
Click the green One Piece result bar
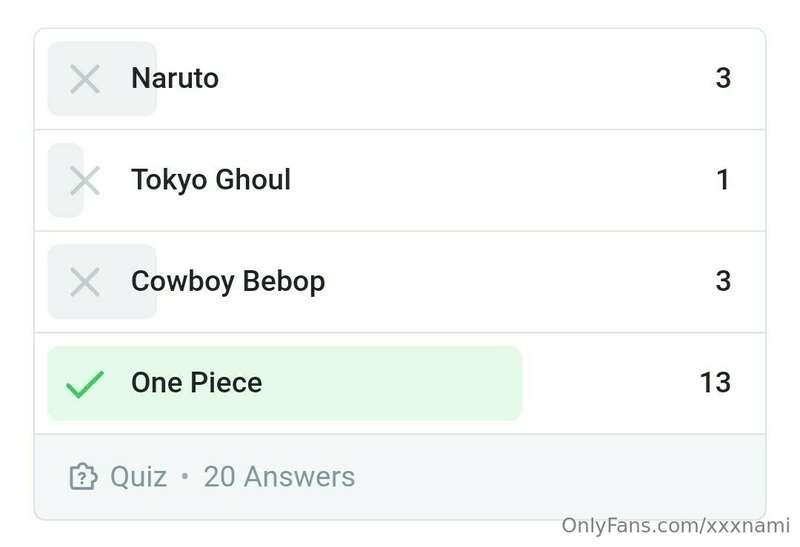(285, 383)
